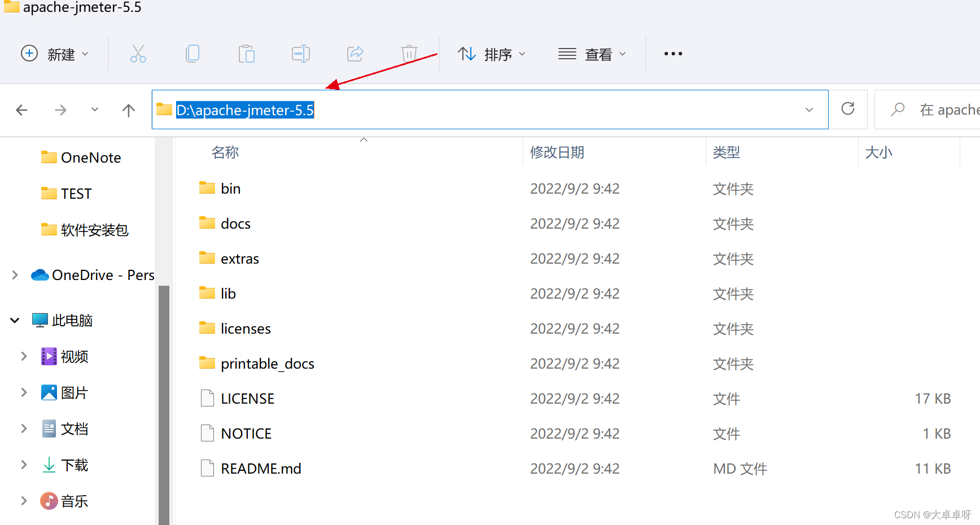Expand the Videos (视频) node
980x525 pixels.
click(24, 356)
